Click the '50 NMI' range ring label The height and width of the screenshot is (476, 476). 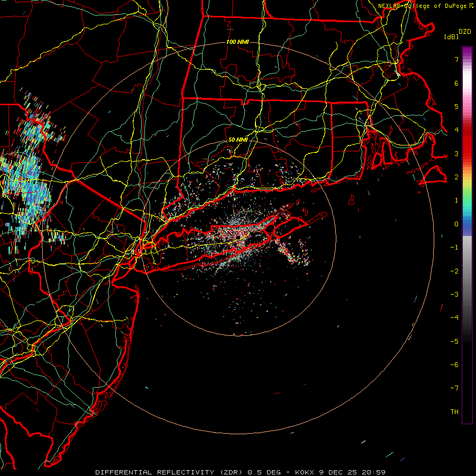(238, 140)
